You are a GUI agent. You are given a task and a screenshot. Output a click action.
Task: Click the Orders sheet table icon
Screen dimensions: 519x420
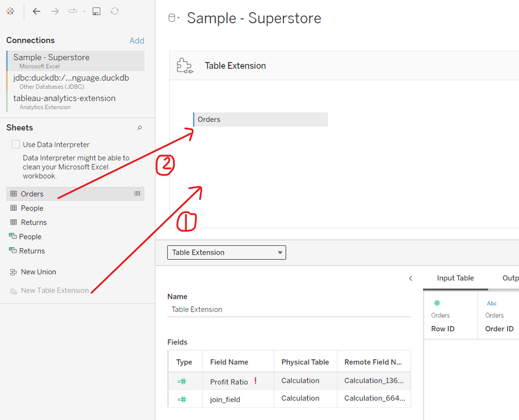coord(13,194)
